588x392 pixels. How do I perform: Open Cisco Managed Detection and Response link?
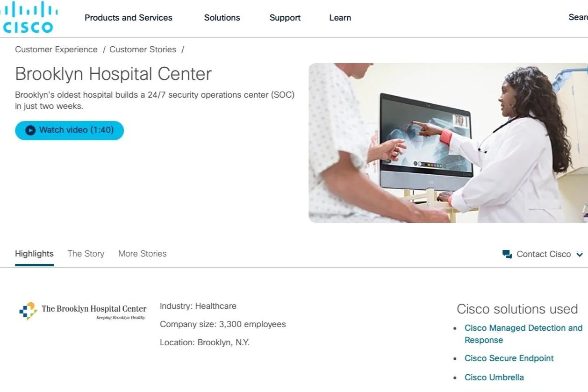[523, 334]
